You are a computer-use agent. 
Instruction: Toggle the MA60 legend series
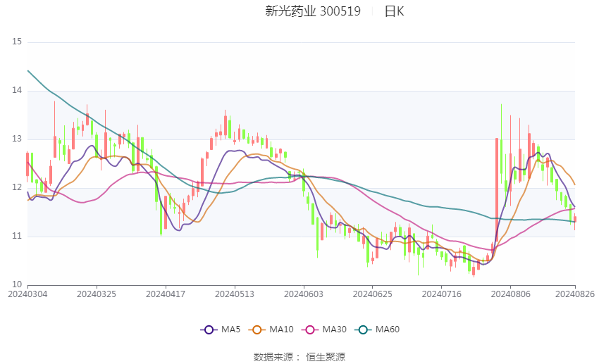pyautogui.click(x=377, y=330)
